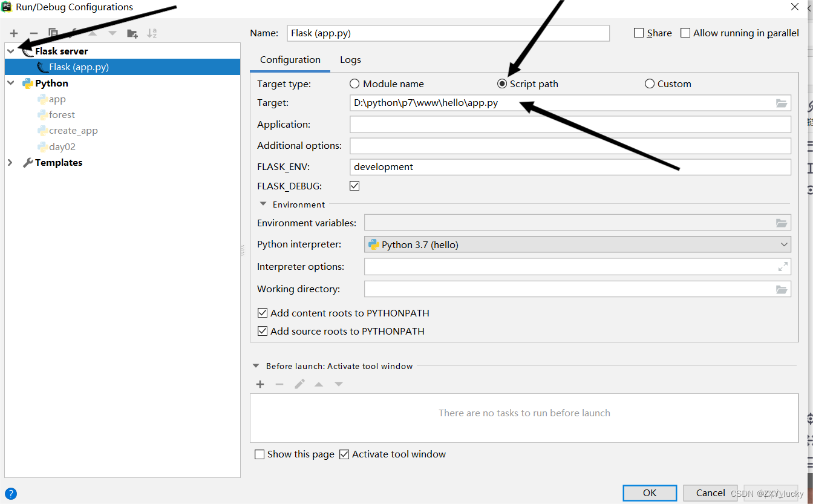
Task: Move configuration down in the list
Action: [x=113, y=33]
